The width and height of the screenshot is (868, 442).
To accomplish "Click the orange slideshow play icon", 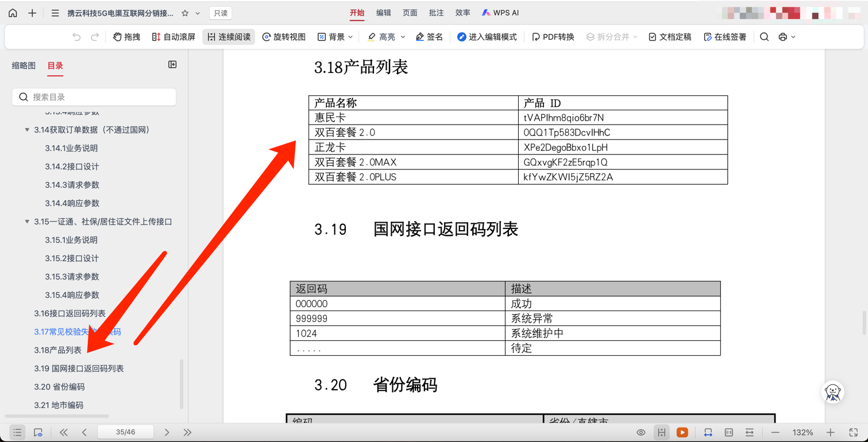I will pos(682,432).
